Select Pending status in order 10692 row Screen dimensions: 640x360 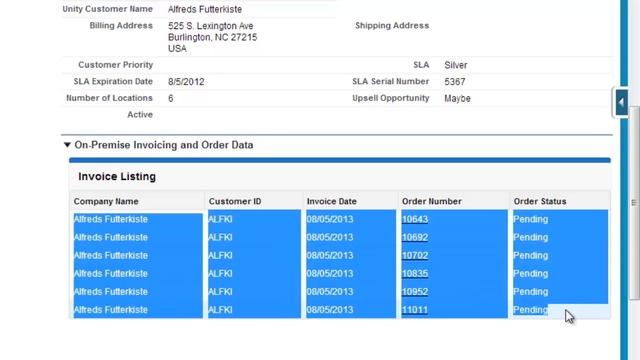pos(531,237)
